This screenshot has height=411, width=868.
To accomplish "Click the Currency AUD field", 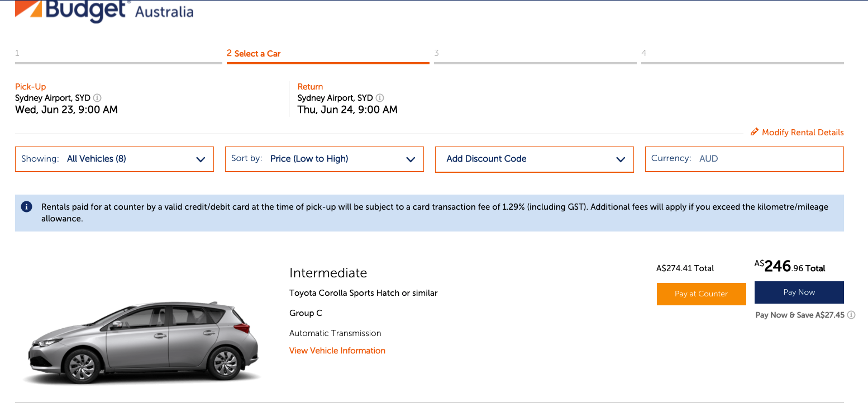I will 745,159.
